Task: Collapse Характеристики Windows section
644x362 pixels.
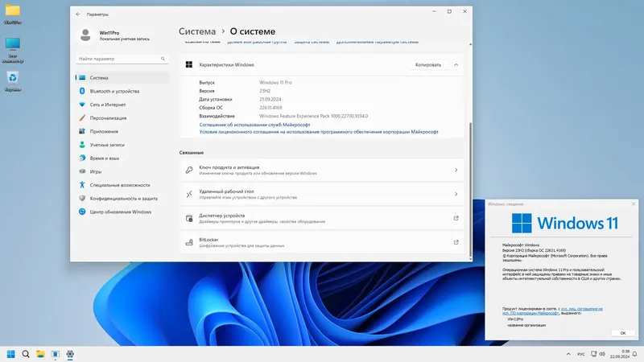Action: (456, 65)
